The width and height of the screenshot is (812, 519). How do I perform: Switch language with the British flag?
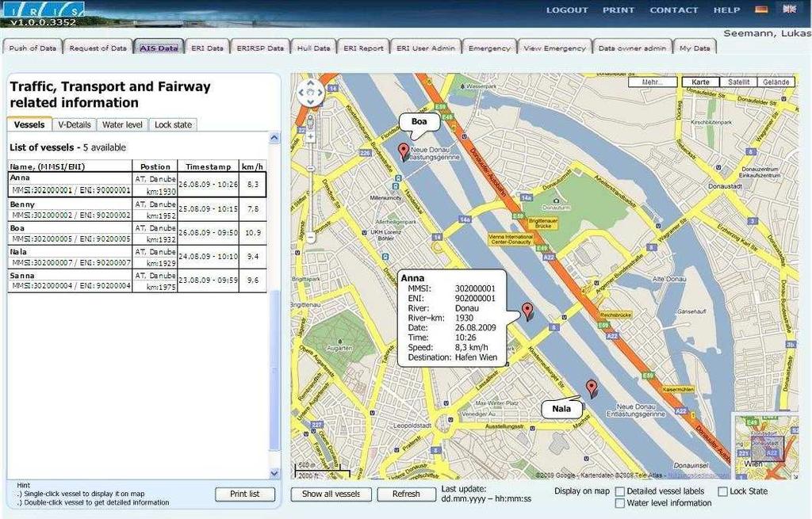[789, 10]
